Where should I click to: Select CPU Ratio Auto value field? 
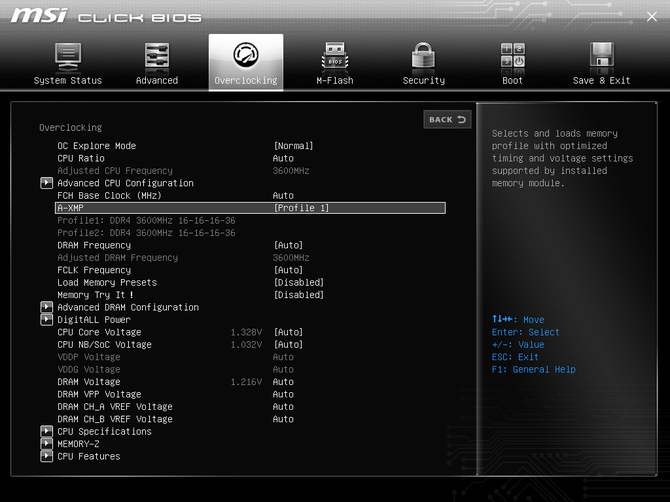pyautogui.click(x=283, y=158)
